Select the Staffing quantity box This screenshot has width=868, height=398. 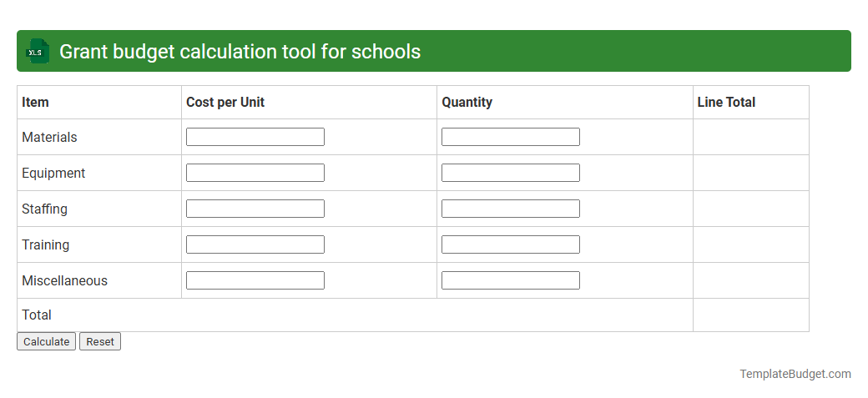(511, 209)
